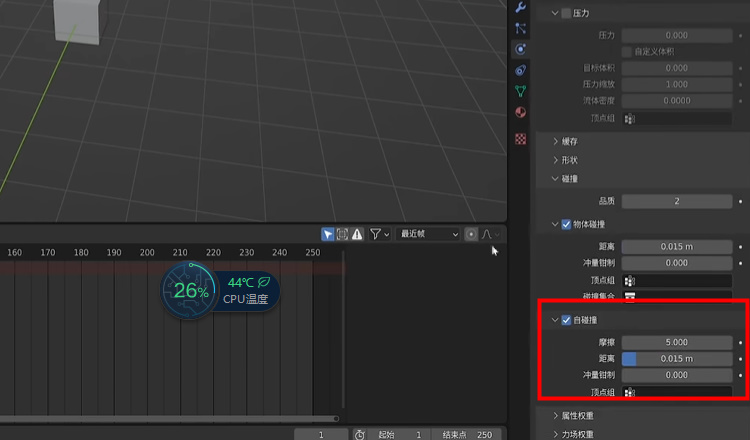Enable the 压力 pressure checkbox
Screen dimensions: 750x440
pyautogui.click(x=566, y=13)
